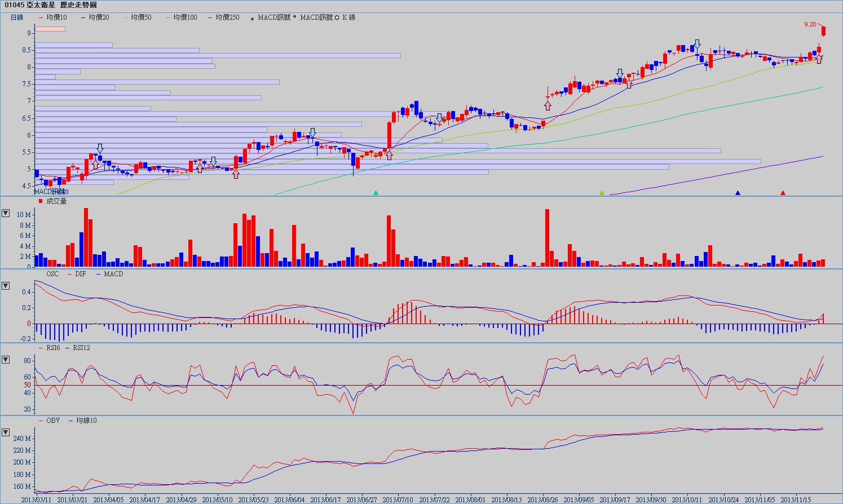
Task: Click the pink up arrow signal near 2013/08/26
Action: click(x=548, y=105)
